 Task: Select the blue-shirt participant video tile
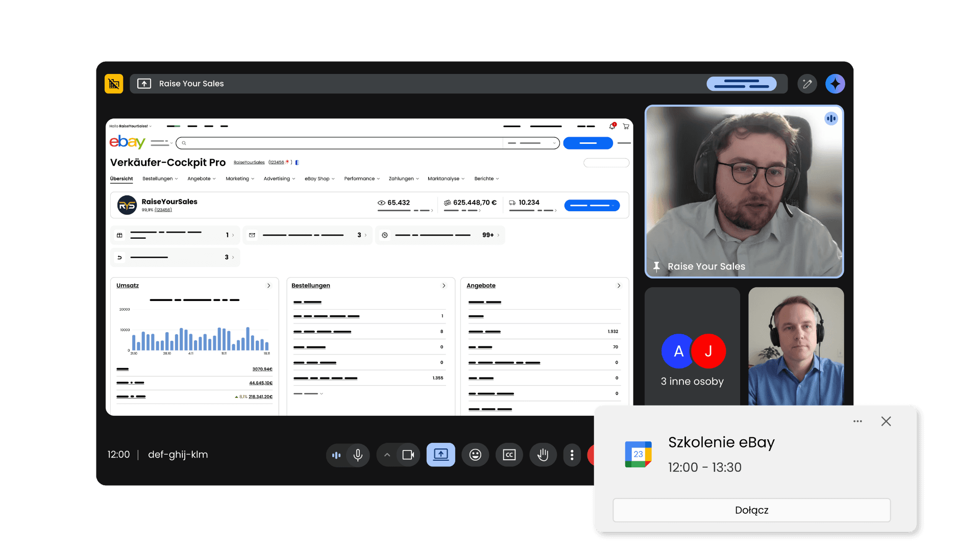pyautogui.click(x=796, y=347)
